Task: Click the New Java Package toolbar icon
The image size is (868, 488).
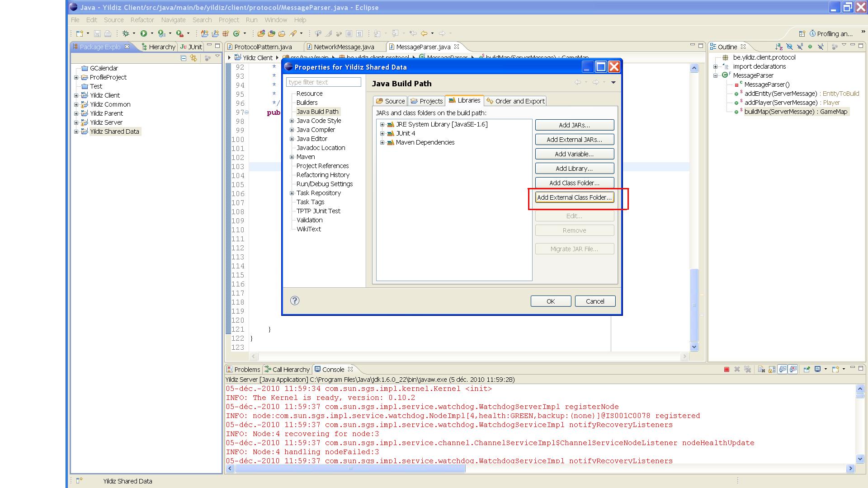Action: click(x=226, y=33)
